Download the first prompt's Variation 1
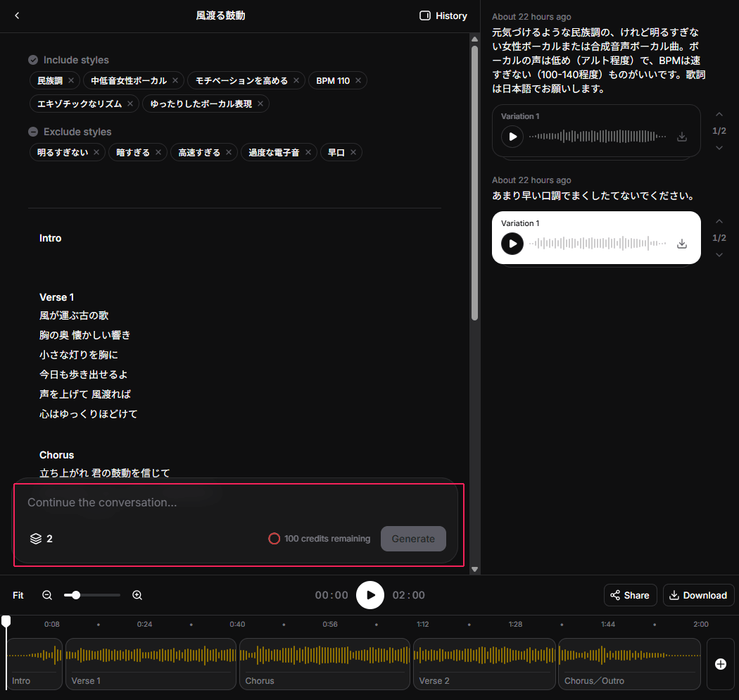Screen dimensions: 739x700 tap(681, 137)
